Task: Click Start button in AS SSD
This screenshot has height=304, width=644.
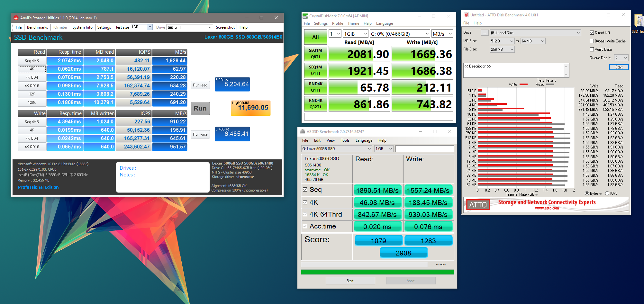Action: tap(350, 281)
